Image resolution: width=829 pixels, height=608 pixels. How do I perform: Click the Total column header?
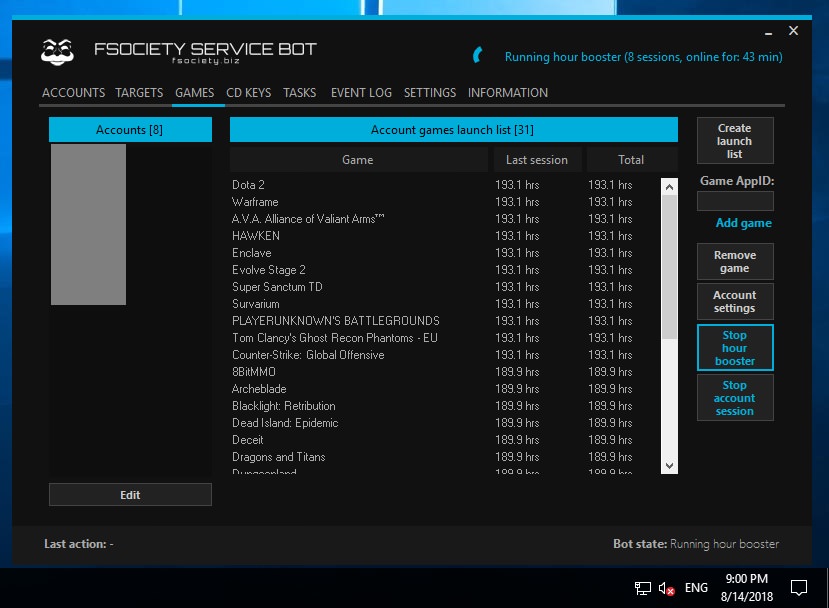[631, 160]
